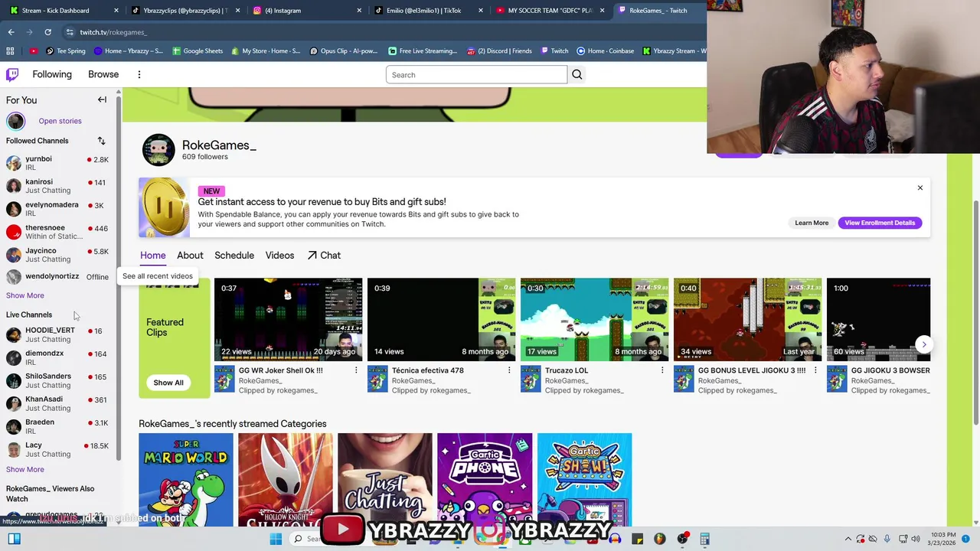Viewport: 980px width, 551px height.
Task: Collapse the For You sidebar
Action: [102, 99]
